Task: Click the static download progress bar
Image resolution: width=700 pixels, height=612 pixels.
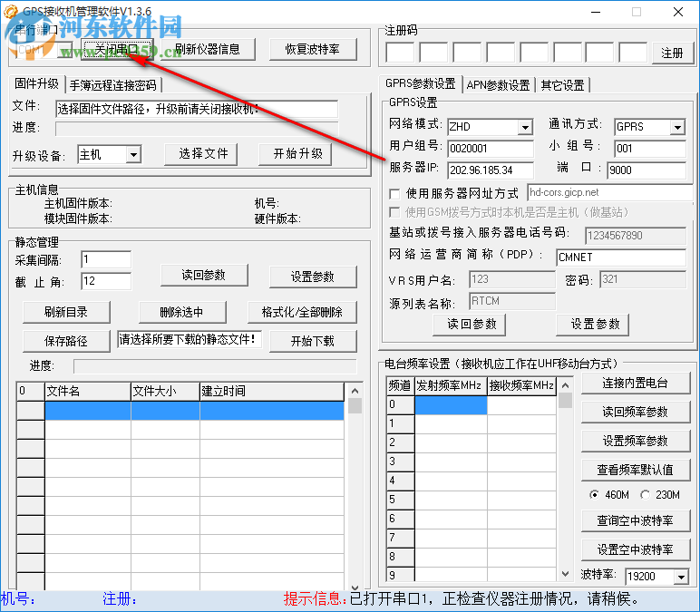Action: (x=215, y=366)
